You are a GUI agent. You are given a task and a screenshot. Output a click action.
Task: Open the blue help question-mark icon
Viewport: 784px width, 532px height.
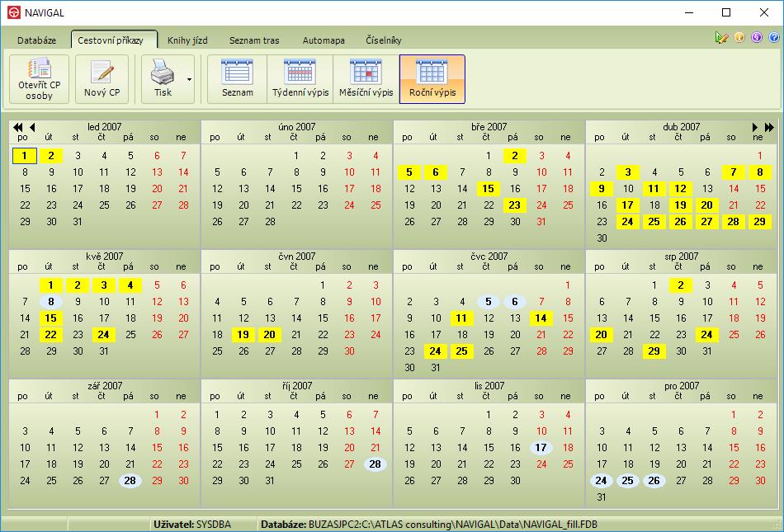(773, 37)
